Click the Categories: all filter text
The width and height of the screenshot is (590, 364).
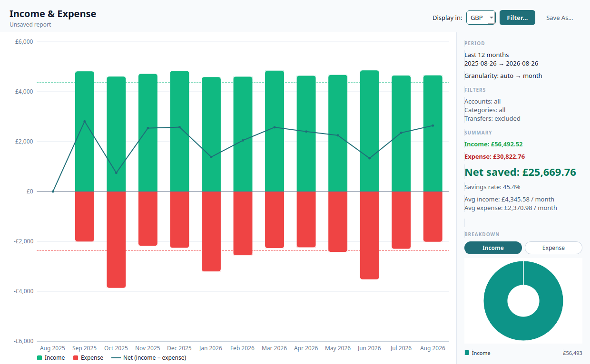tap(485, 110)
